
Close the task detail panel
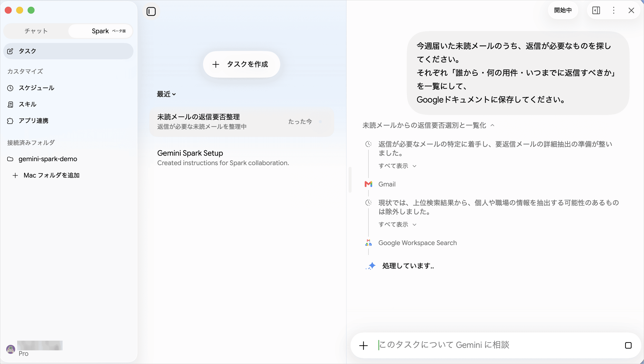point(631,10)
